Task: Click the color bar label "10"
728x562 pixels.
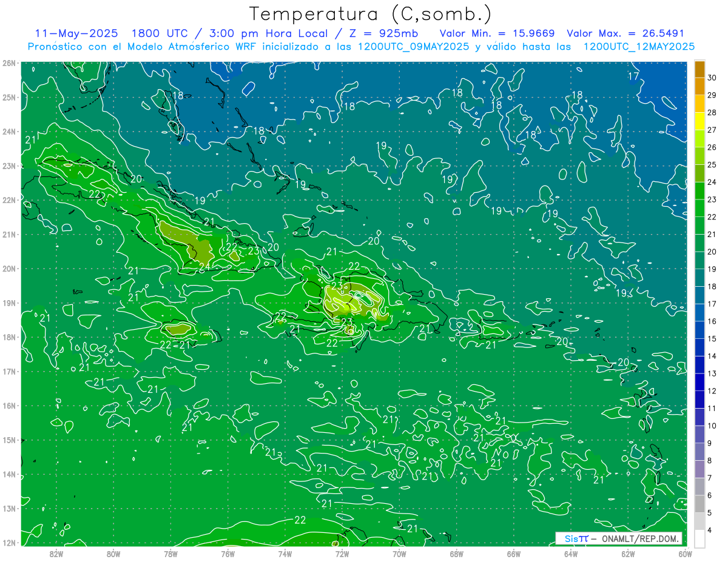Action: pyautogui.click(x=712, y=426)
